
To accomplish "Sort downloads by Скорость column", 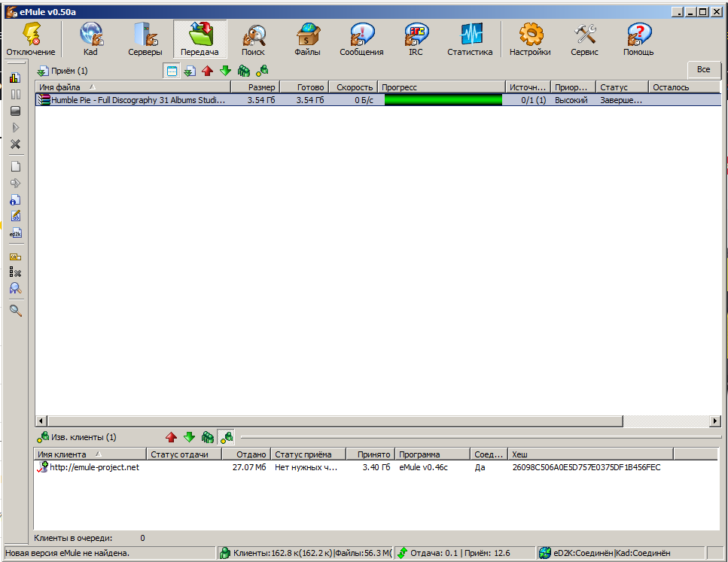I will (x=353, y=87).
